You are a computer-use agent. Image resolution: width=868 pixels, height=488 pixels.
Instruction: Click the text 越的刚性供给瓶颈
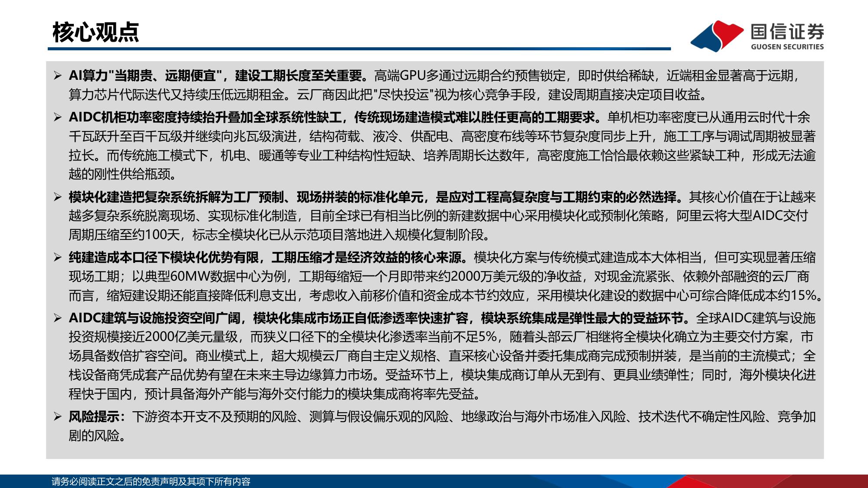click(x=119, y=174)
